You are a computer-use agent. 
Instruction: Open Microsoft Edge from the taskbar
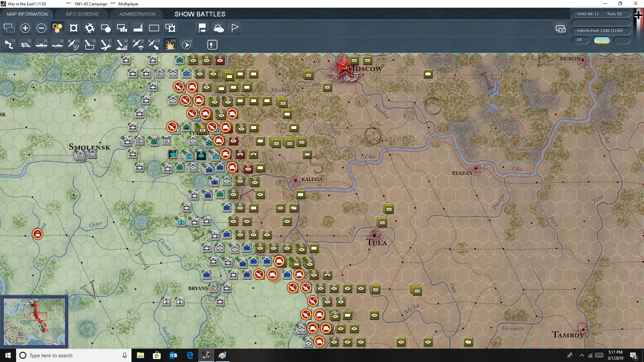tap(190, 355)
